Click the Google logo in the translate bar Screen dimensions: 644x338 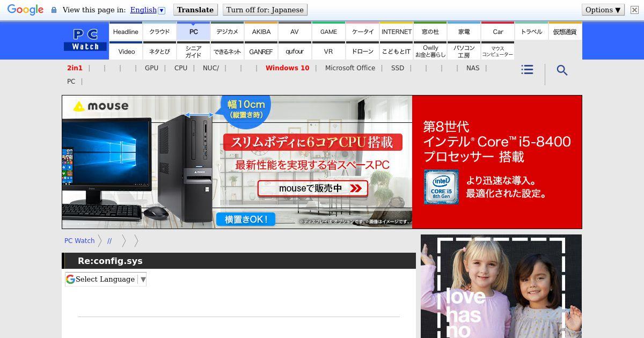click(25, 10)
